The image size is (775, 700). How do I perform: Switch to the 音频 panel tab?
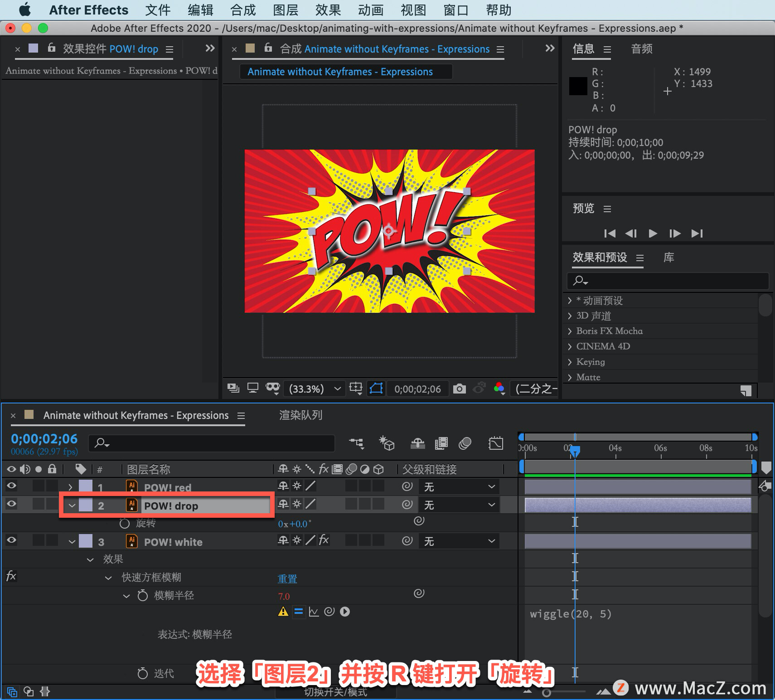642,49
